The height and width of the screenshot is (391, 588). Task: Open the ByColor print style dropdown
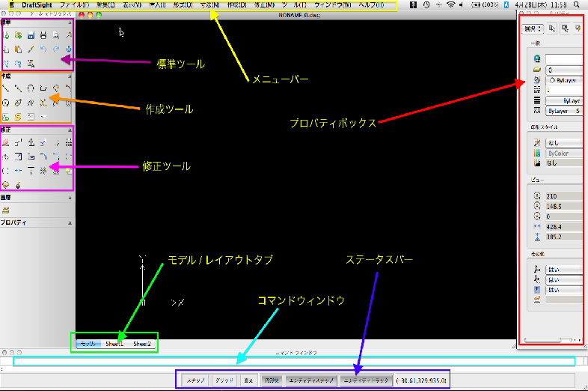pyautogui.click(x=564, y=154)
